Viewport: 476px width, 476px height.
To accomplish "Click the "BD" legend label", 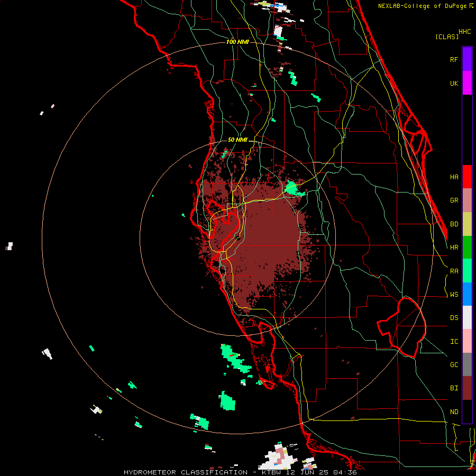I will pyautogui.click(x=454, y=224).
